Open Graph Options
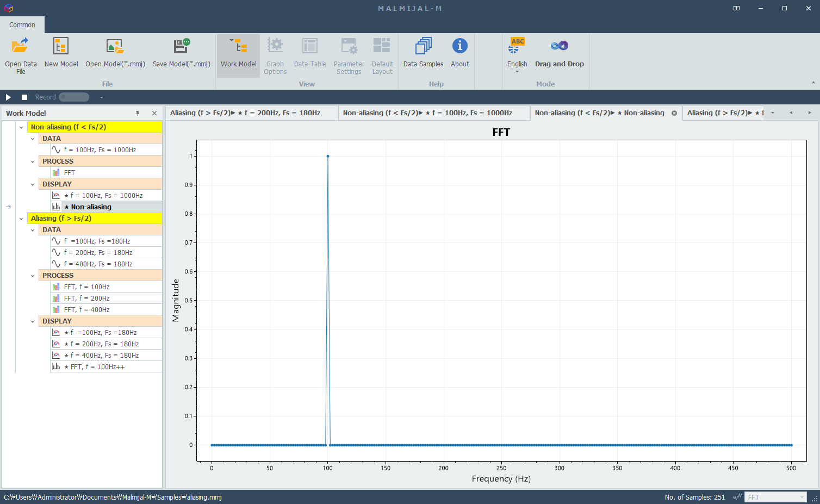Image resolution: width=820 pixels, height=504 pixels. pyautogui.click(x=275, y=55)
